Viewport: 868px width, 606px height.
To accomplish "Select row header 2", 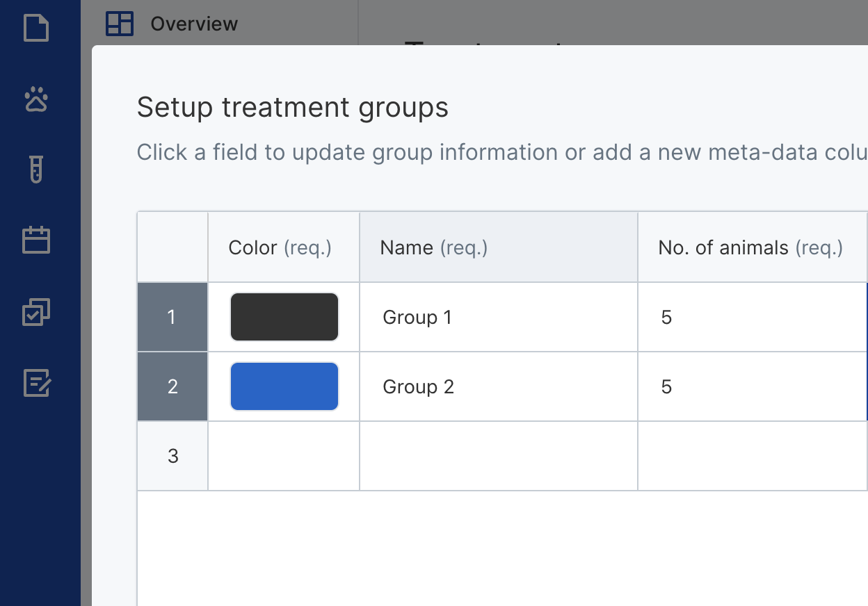I will 172,386.
